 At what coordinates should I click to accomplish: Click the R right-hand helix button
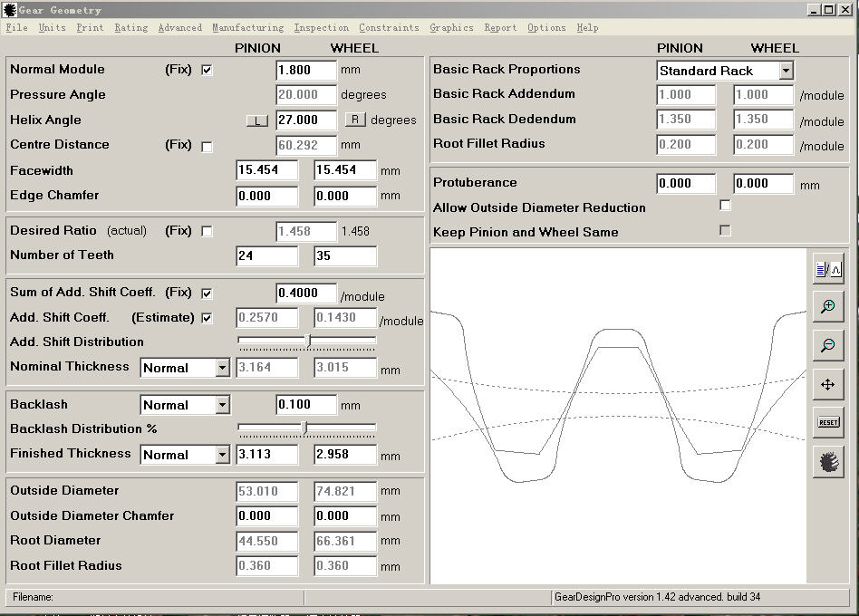coord(355,120)
